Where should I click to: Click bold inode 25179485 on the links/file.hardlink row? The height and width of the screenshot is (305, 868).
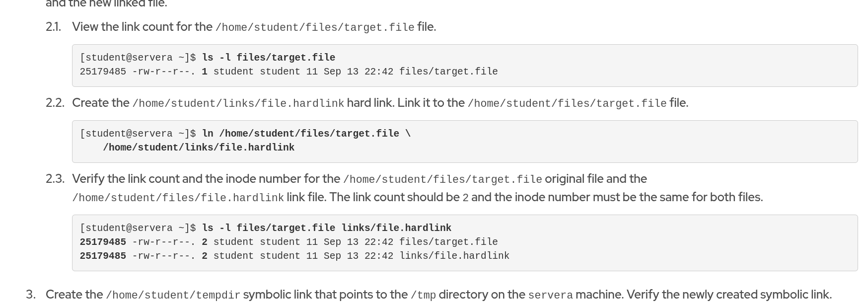click(x=103, y=256)
